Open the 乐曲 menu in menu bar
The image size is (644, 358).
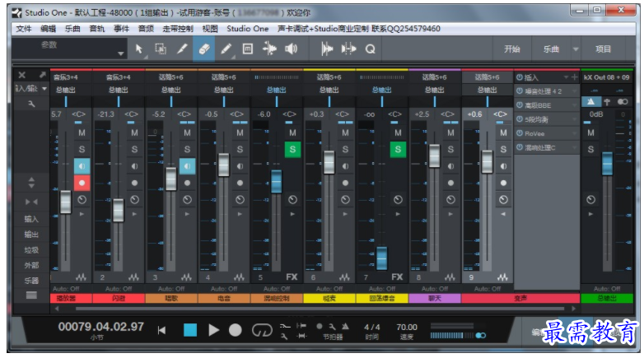pyautogui.click(x=72, y=29)
